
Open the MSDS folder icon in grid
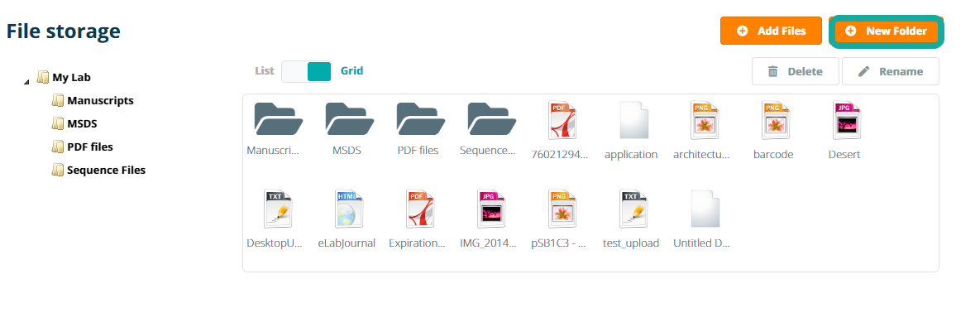click(x=347, y=119)
